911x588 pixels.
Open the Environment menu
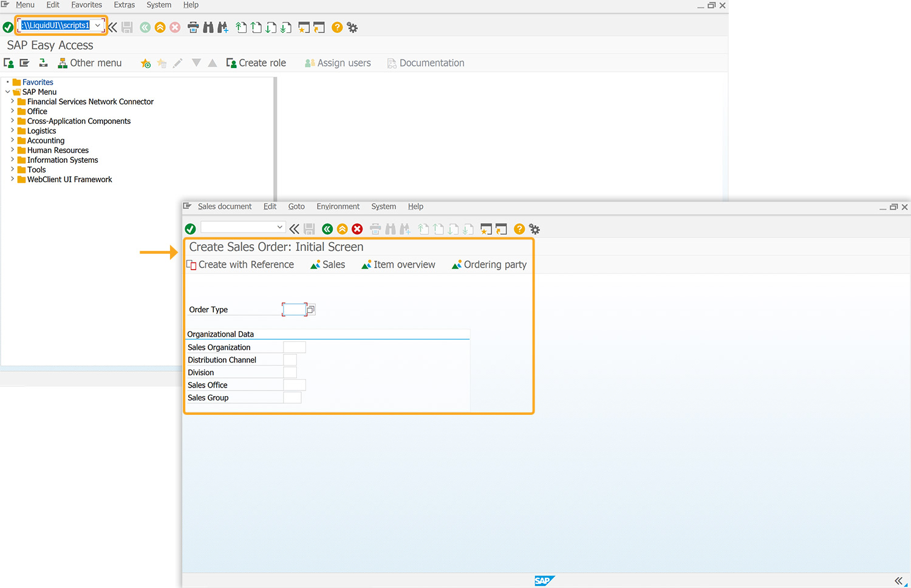(x=338, y=207)
